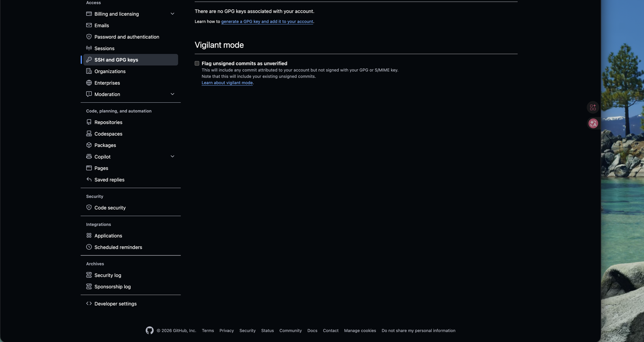Screen dimensions: 644x342
Task: Open Organizations settings
Action: (x=131, y=71)
